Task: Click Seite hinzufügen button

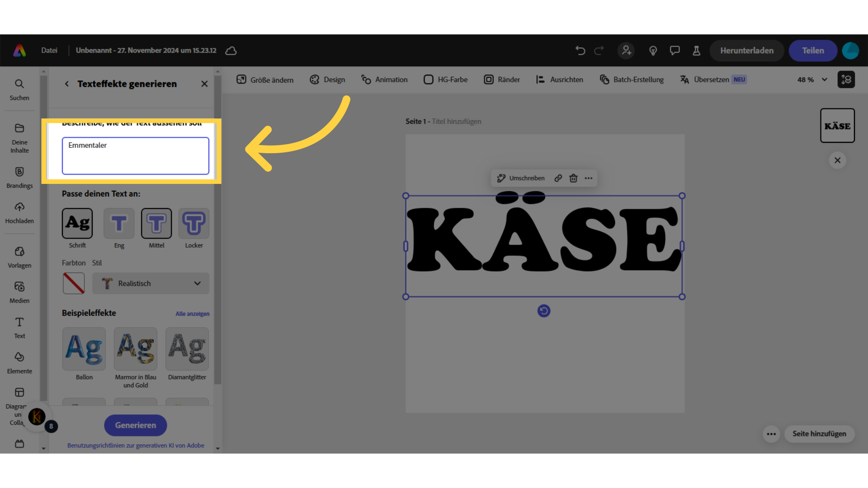Action: (x=819, y=434)
